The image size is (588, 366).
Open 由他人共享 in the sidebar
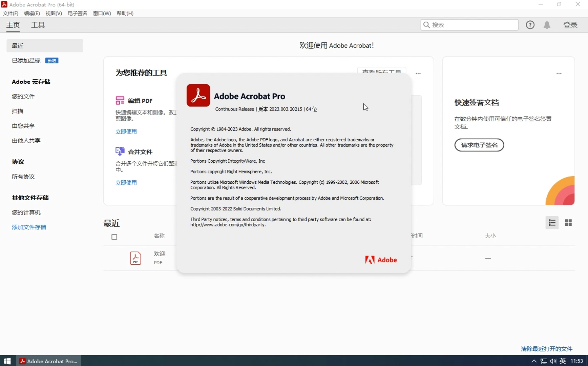coord(26,140)
